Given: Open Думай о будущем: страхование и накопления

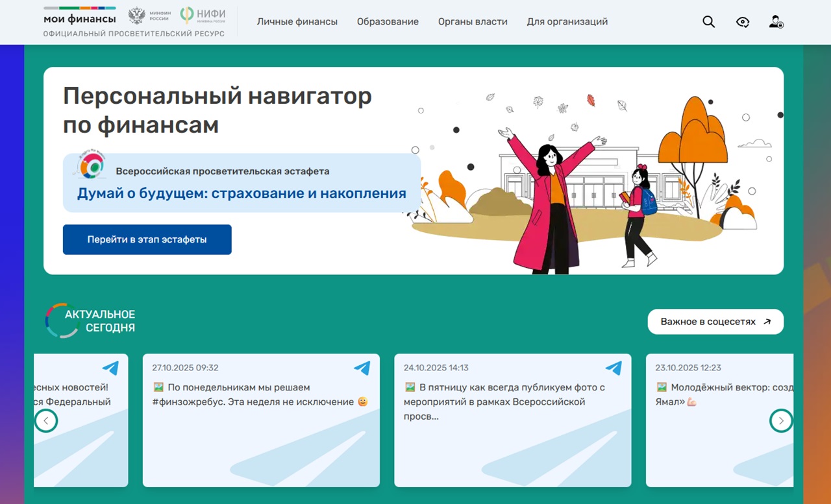Looking at the screenshot, I should point(241,193).
